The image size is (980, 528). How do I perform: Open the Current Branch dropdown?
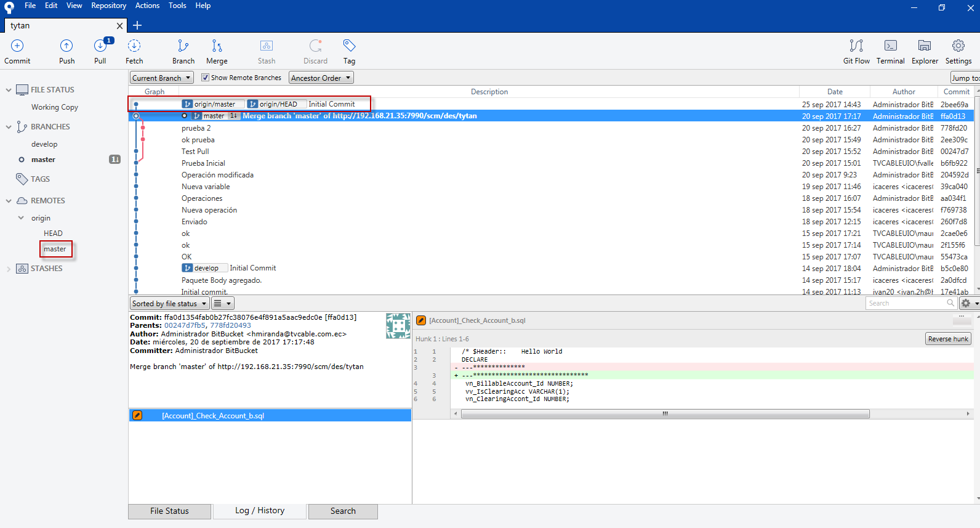click(162, 78)
